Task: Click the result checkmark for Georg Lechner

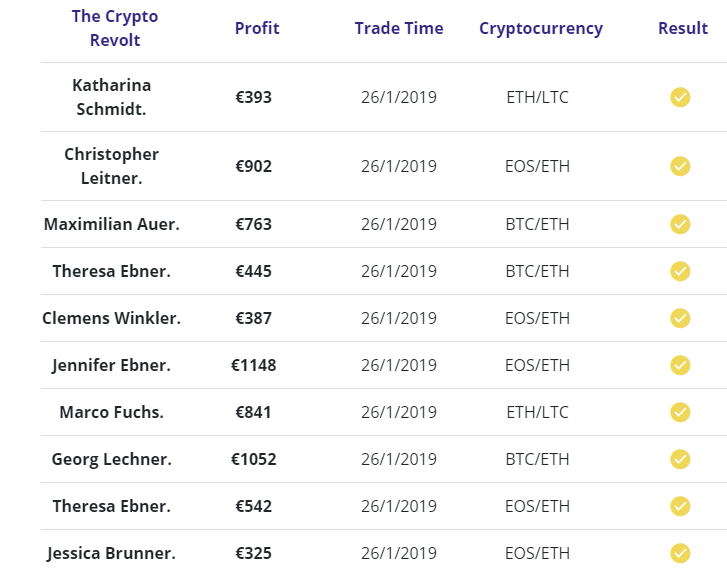Action: tap(680, 459)
